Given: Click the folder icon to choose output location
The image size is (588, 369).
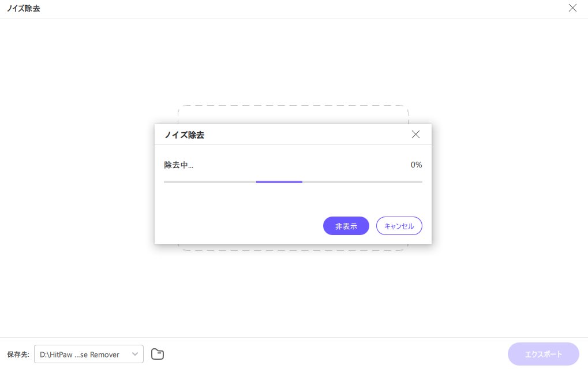Looking at the screenshot, I should [158, 354].
